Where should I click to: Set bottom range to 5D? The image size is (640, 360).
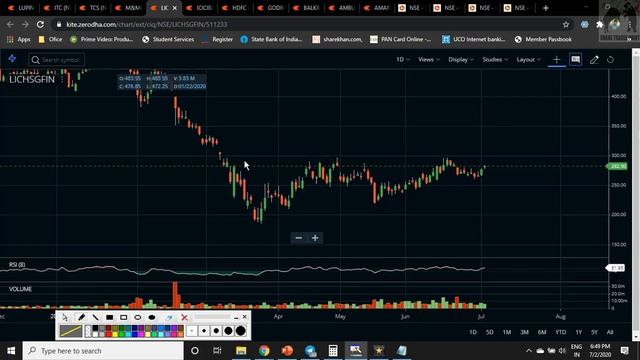coord(490,332)
